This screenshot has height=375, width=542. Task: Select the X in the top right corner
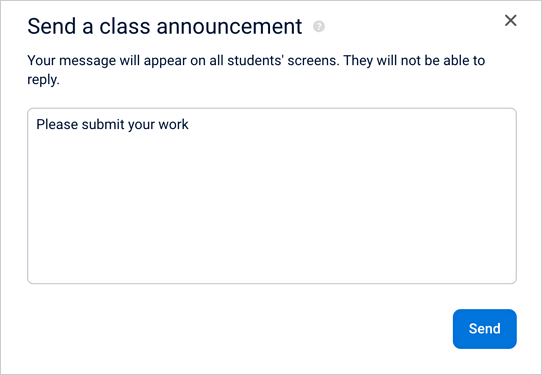tap(511, 20)
